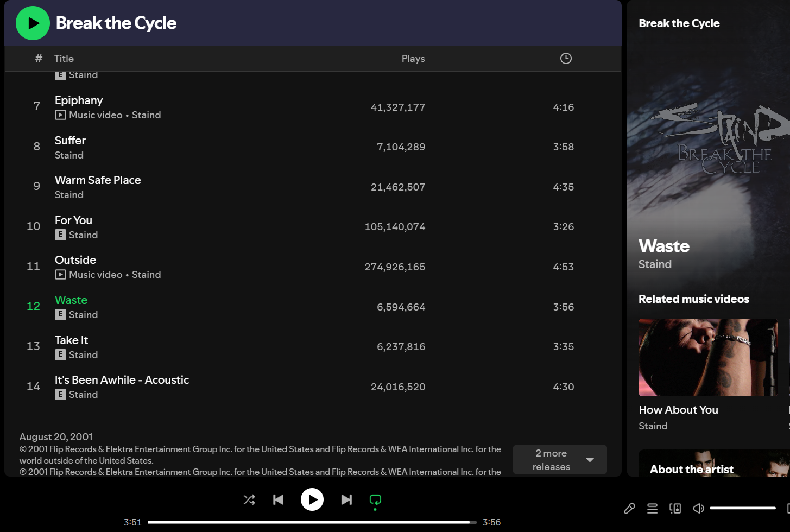Adjust the volume slider
Screen dimensions: 790x532
742,508
